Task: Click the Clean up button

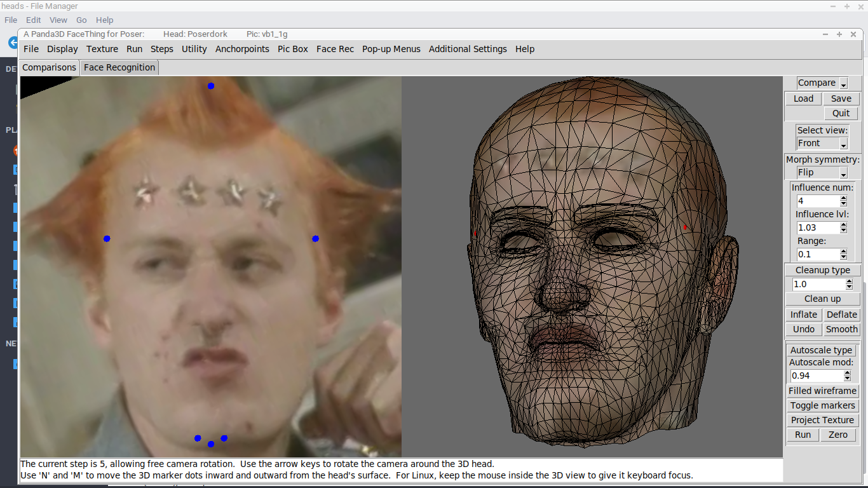Action: (822, 299)
